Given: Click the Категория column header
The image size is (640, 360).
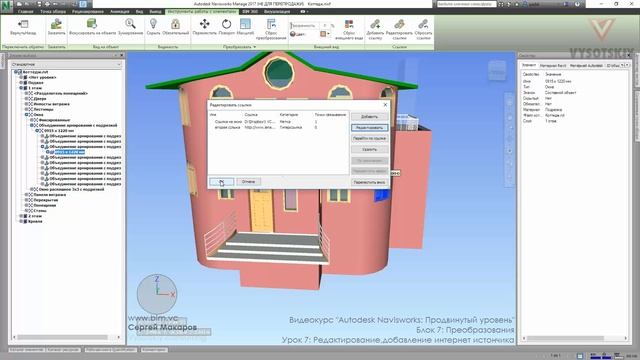Looking at the screenshot, I should [289, 115].
